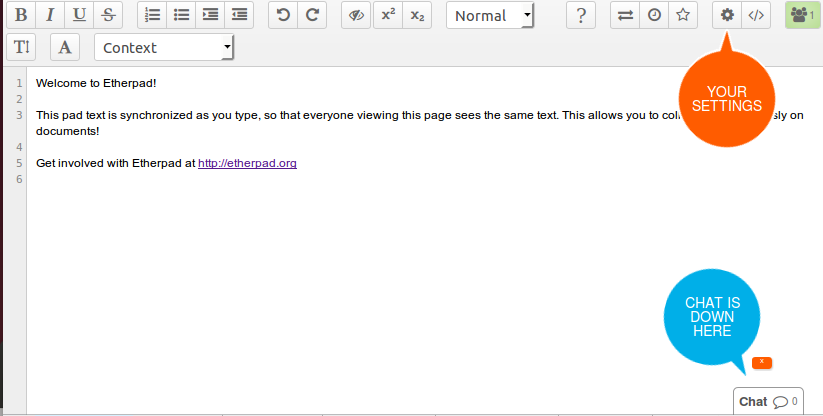Save revision with the star icon
Image resolution: width=823 pixels, height=416 pixels.
(x=683, y=15)
